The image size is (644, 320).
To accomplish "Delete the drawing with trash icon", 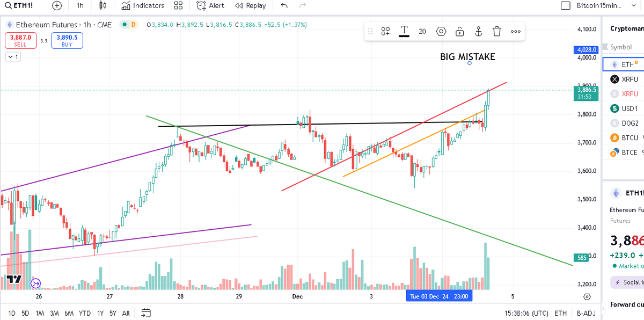I will 497,31.
